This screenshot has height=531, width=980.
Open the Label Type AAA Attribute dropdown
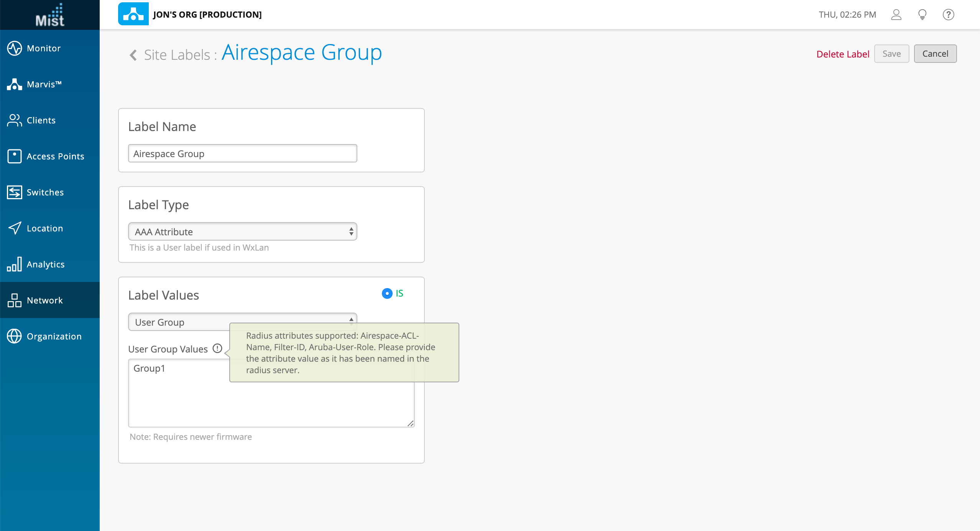242,232
